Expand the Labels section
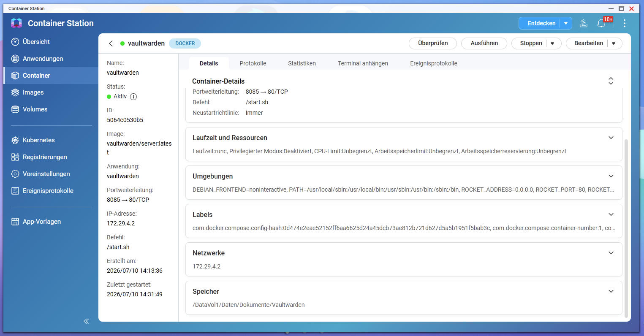 coord(611,214)
